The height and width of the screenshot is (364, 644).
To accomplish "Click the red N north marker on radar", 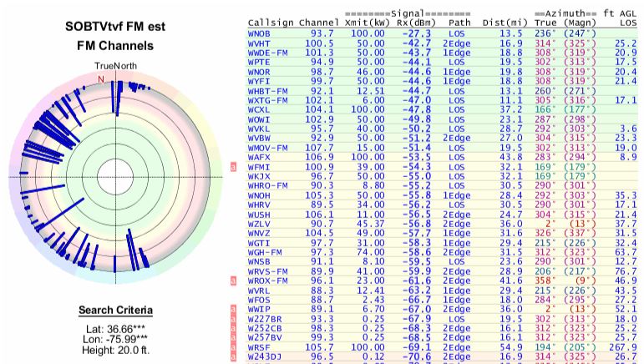I will pos(101,78).
